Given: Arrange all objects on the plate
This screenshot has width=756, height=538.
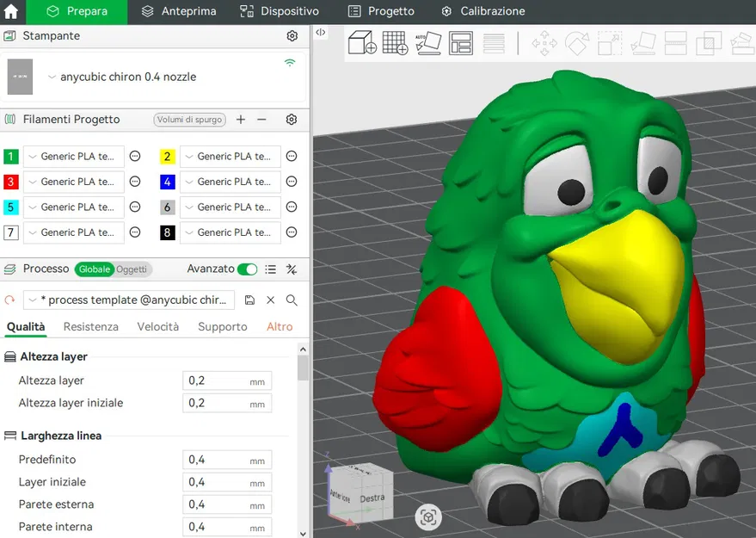Looking at the screenshot, I should pos(462,41).
